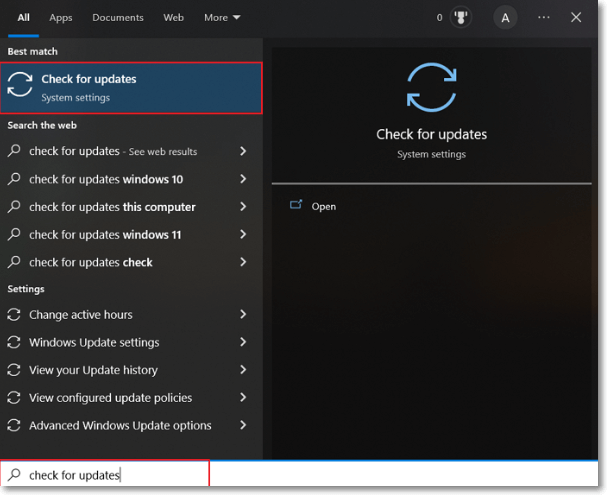Close the search panel
The height and width of the screenshot is (495, 607).
pos(576,17)
